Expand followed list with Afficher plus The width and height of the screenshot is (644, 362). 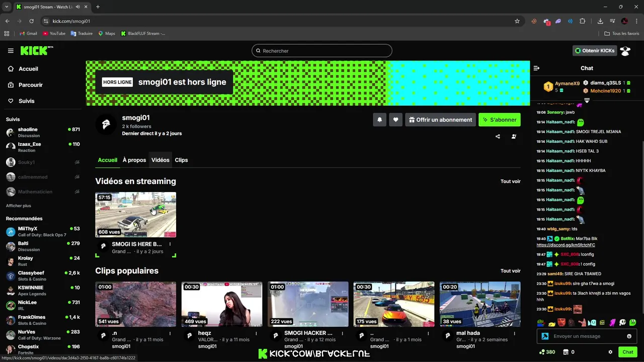pos(19,206)
